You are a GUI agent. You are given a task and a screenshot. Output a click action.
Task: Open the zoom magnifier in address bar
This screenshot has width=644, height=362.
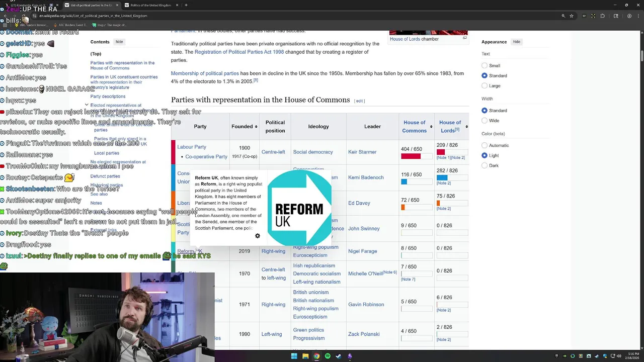(563, 16)
